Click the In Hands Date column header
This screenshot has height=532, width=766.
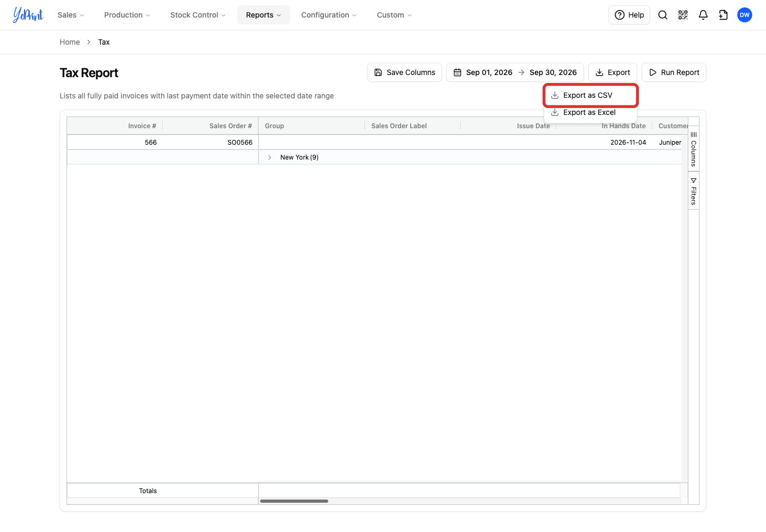coord(623,126)
